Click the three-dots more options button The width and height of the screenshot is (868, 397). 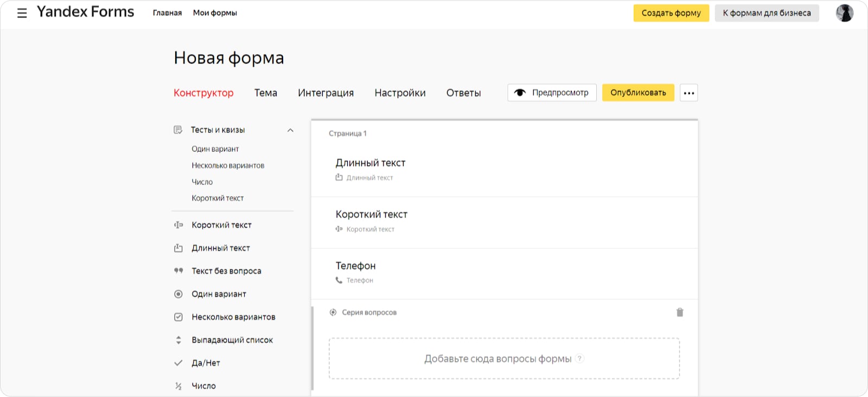pyautogui.click(x=689, y=93)
